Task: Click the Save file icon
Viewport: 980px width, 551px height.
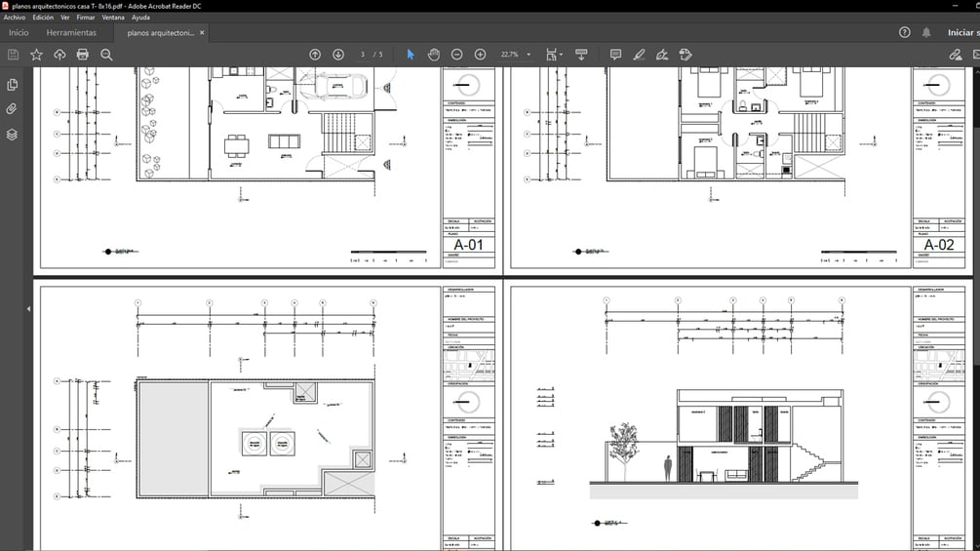Action: tap(13, 55)
